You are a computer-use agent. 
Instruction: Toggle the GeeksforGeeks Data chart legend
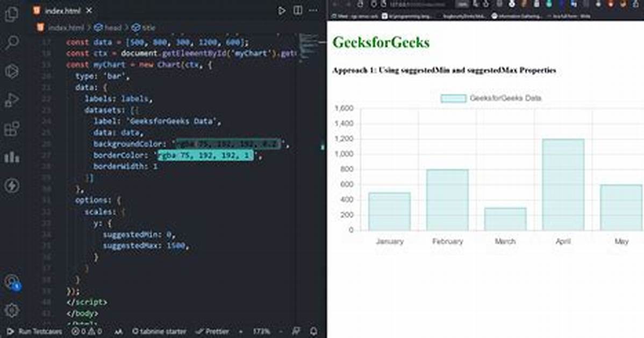[x=491, y=98]
